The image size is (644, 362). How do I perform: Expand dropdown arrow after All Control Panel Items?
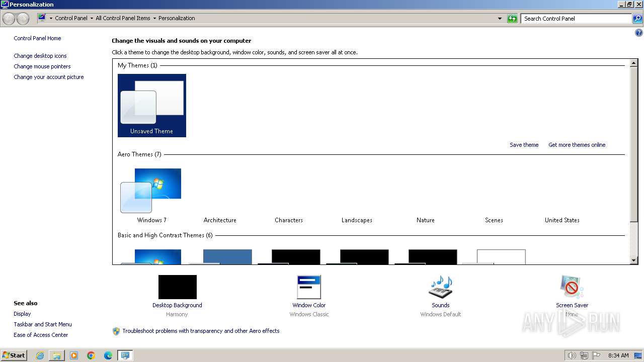click(x=154, y=18)
